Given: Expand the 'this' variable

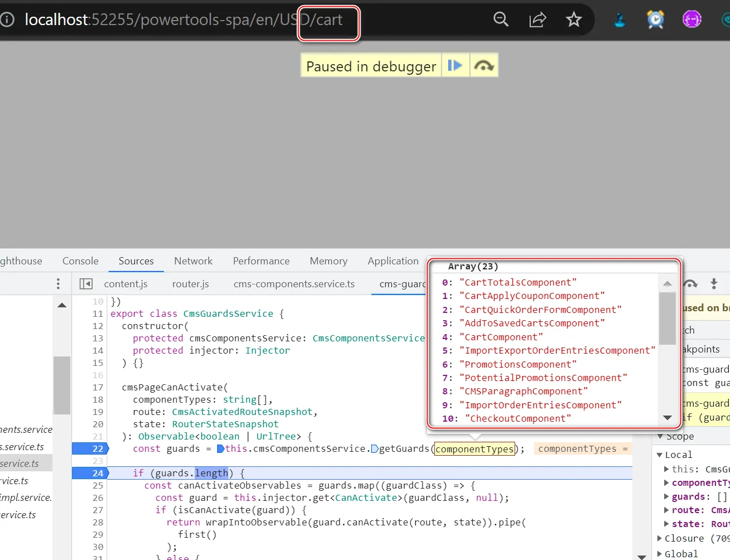Looking at the screenshot, I should point(666,469).
